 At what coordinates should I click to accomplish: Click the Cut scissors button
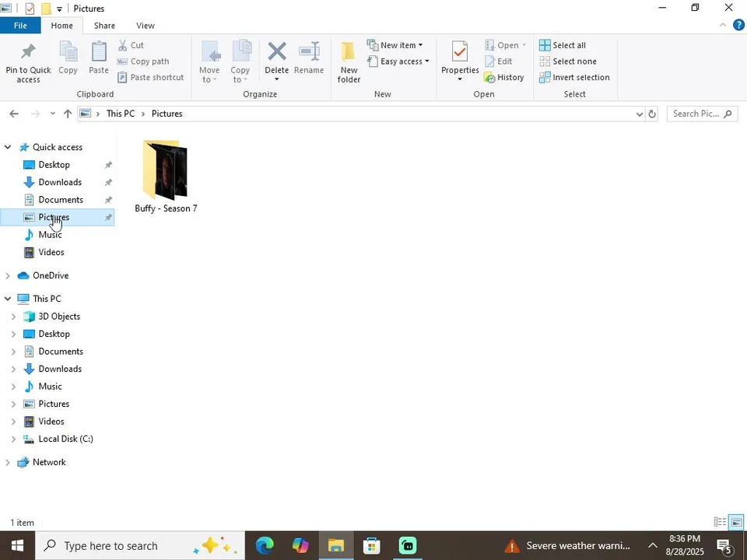tap(131, 45)
